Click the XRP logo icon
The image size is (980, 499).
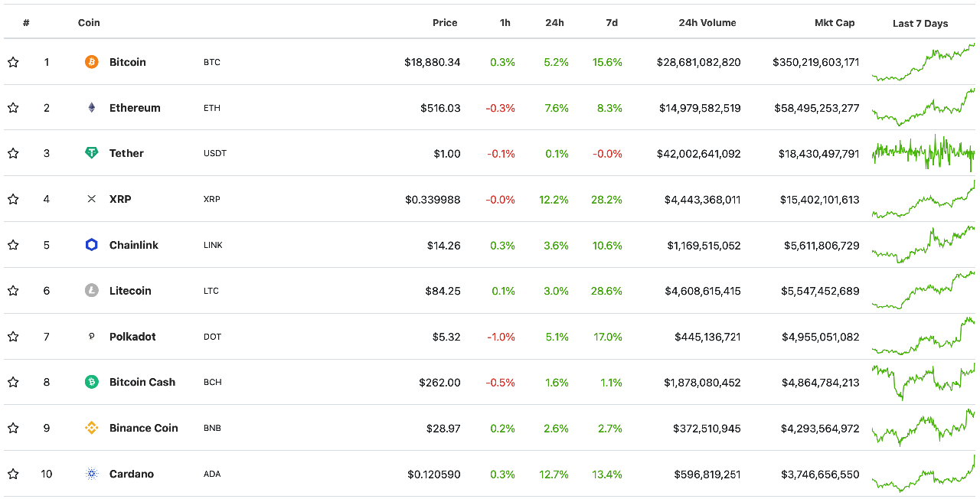coord(92,199)
